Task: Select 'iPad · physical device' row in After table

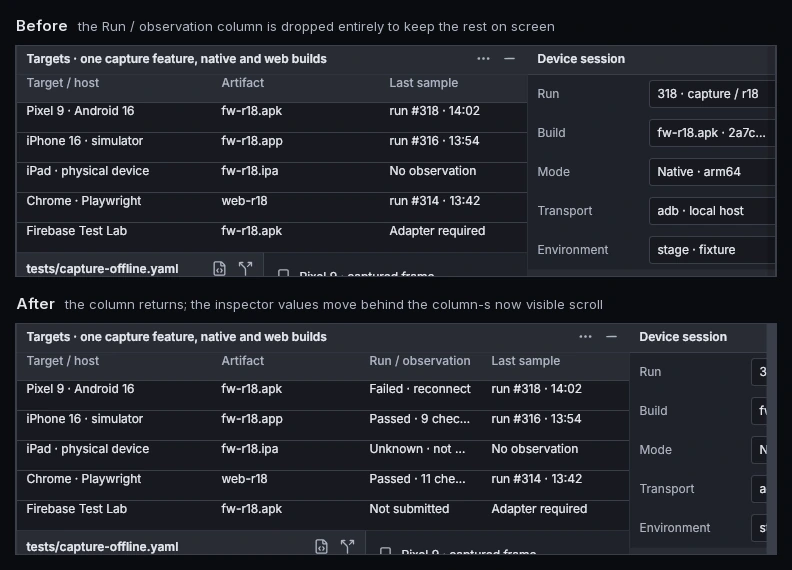Action: [x=323, y=455]
